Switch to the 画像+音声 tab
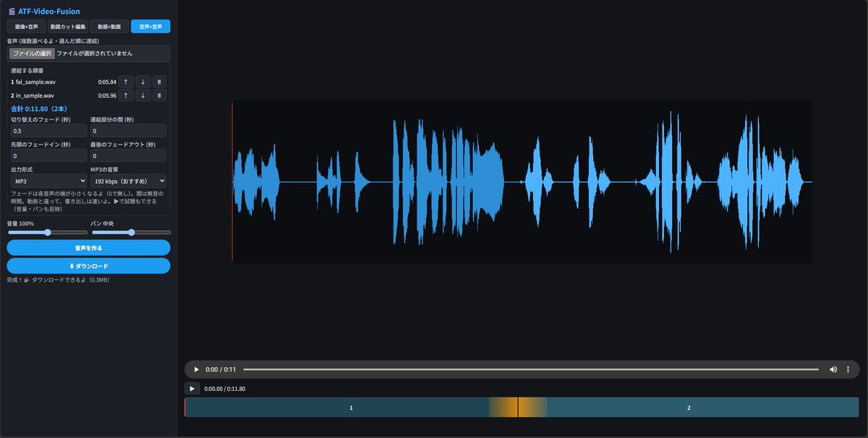The image size is (868, 438). pos(27,27)
